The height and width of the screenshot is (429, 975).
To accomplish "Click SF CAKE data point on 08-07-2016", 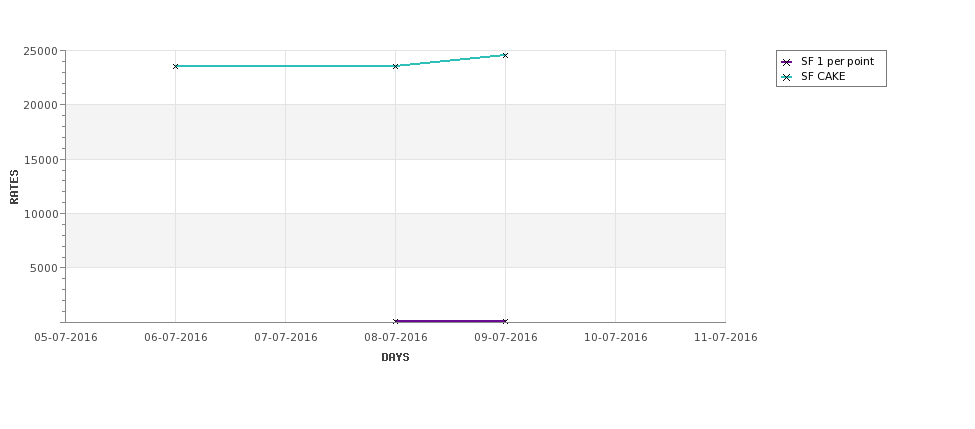I will (395, 66).
